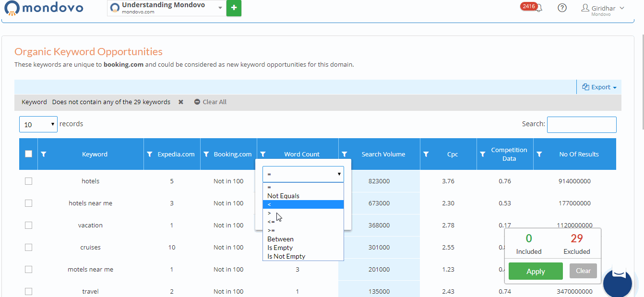Open the filter icon for Competition Data column

[x=483, y=154]
